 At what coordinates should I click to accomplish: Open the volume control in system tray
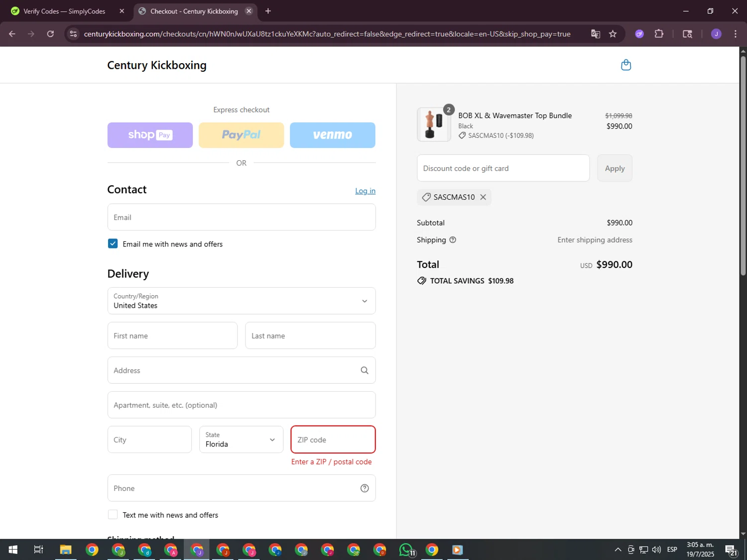tap(656, 550)
